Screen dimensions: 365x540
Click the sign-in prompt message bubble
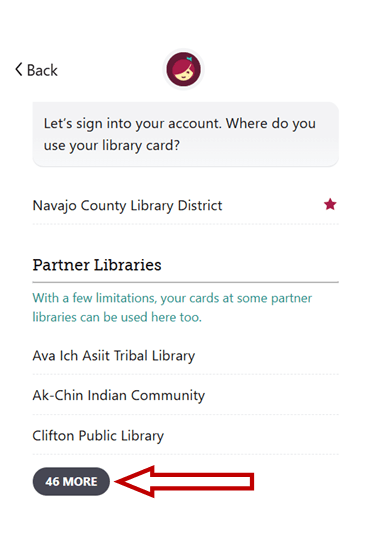tap(186, 134)
